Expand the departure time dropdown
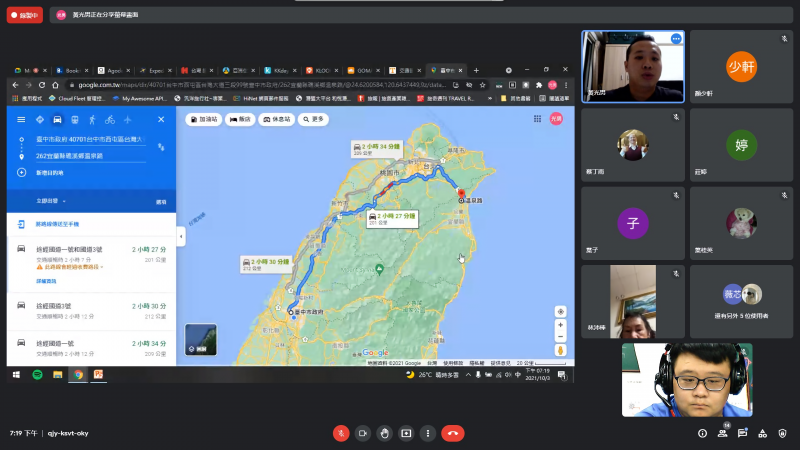This screenshot has height=450, width=800. 48,201
